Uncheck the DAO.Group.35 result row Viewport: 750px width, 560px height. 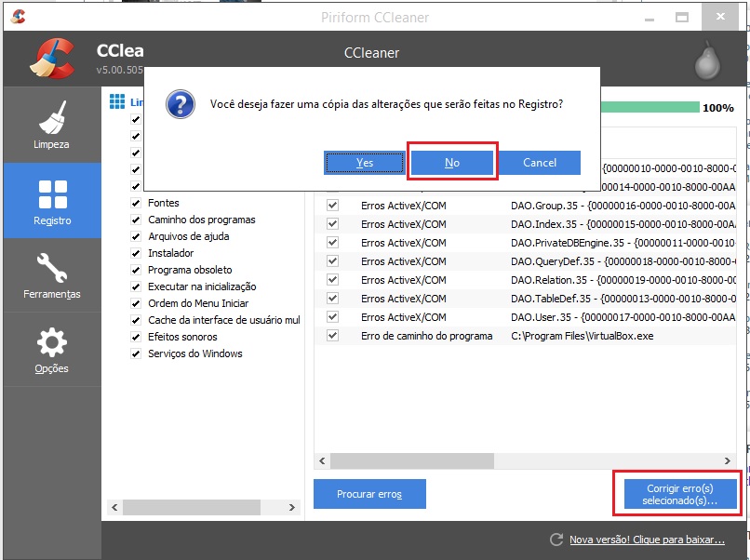(x=332, y=206)
